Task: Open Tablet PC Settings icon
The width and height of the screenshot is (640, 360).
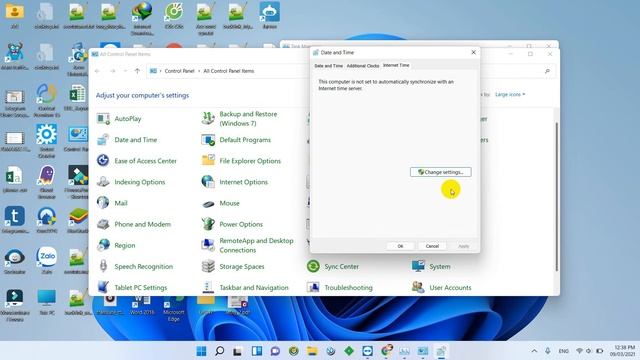Action: coord(103,287)
